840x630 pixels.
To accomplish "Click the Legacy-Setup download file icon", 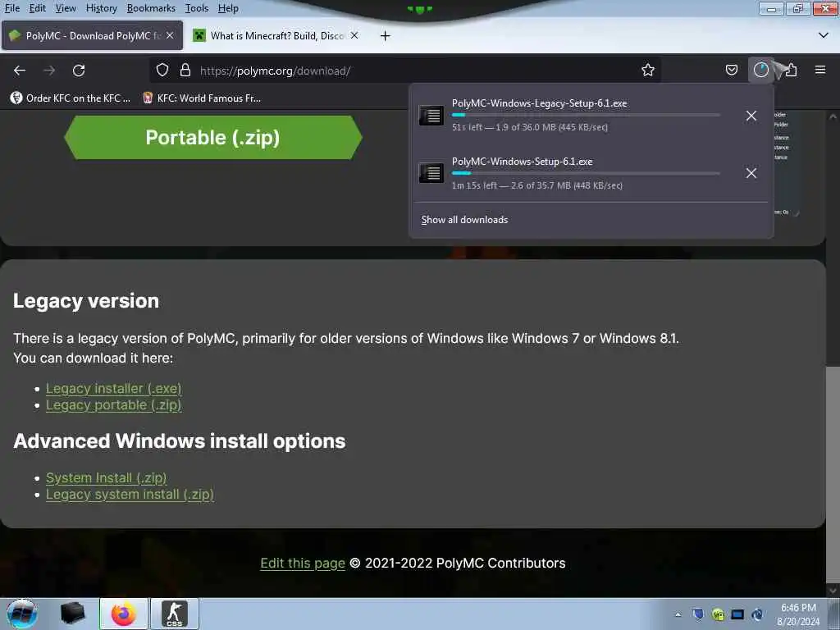I will coord(431,115).
